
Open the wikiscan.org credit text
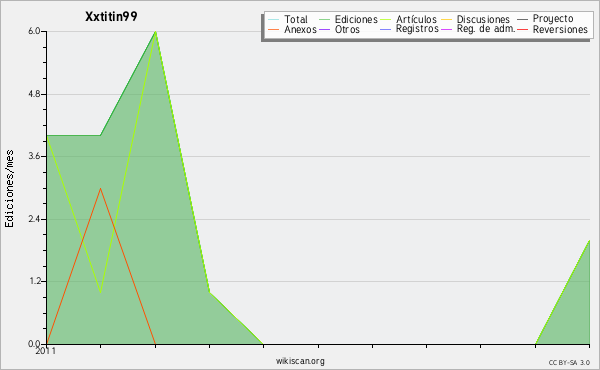point(300,361)
